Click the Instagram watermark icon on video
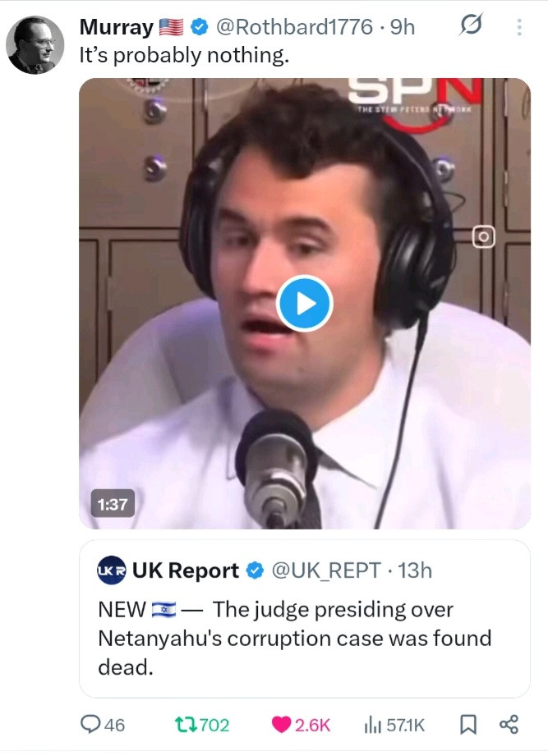This screenshot has width=548, height=756. 483,236
